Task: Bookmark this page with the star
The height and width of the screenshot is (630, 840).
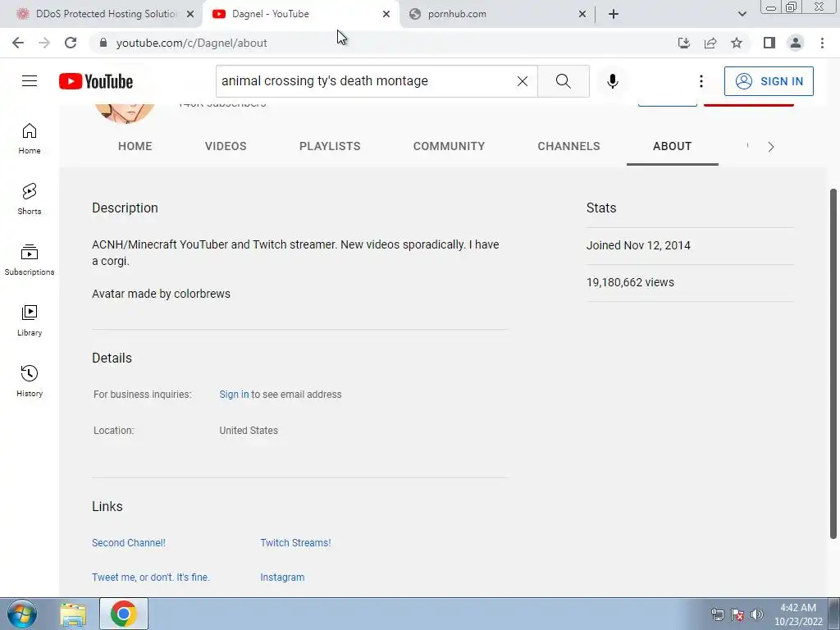Action: (737, 43)
